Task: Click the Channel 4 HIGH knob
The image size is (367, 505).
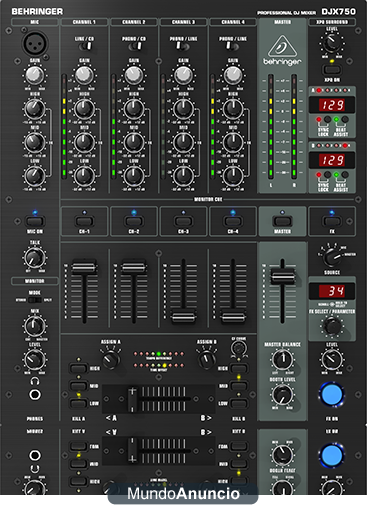Action: pos(233,109)
